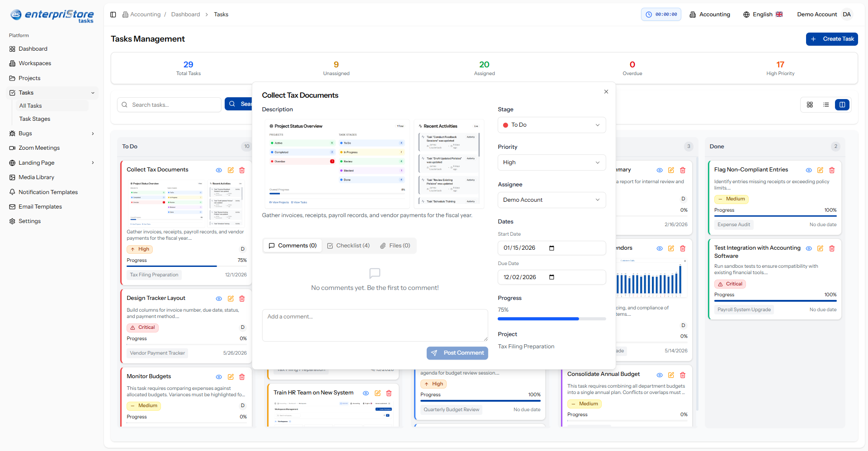Click eye icon on Train HR Team card
Image resolution: width=868 pixels, height=451 pixels.
(x=366, y=393)
